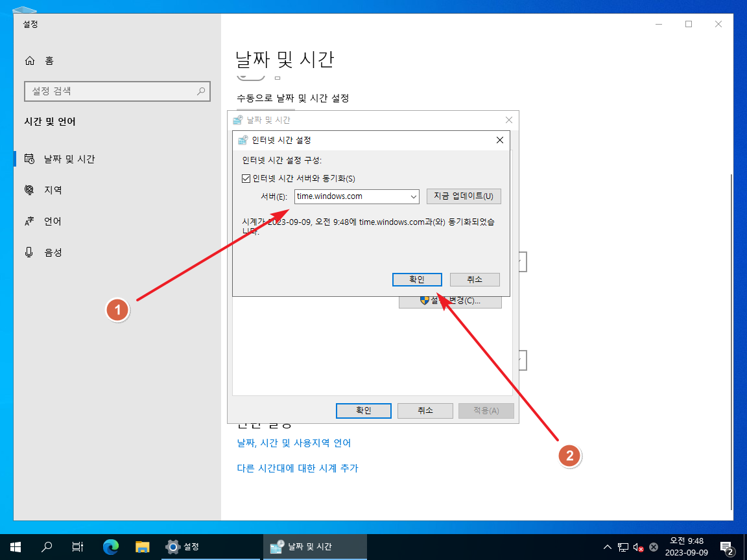Click the shield-marked 설정 변경 button
This screenshot has height=560, width=747.
(450, 302)
